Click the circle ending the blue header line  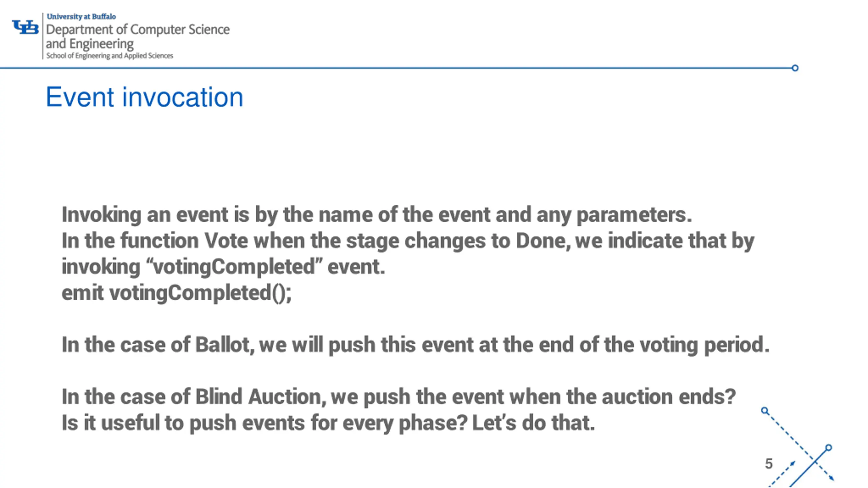point(795,68)
